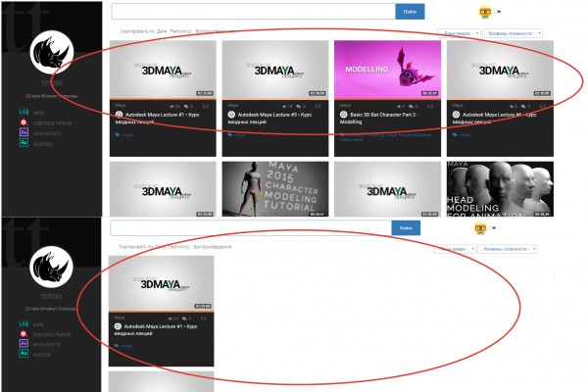Sort by 'Воспроизведениям' in lower screenshot
Screen dimensions: 588x392
tap(213, 247)
